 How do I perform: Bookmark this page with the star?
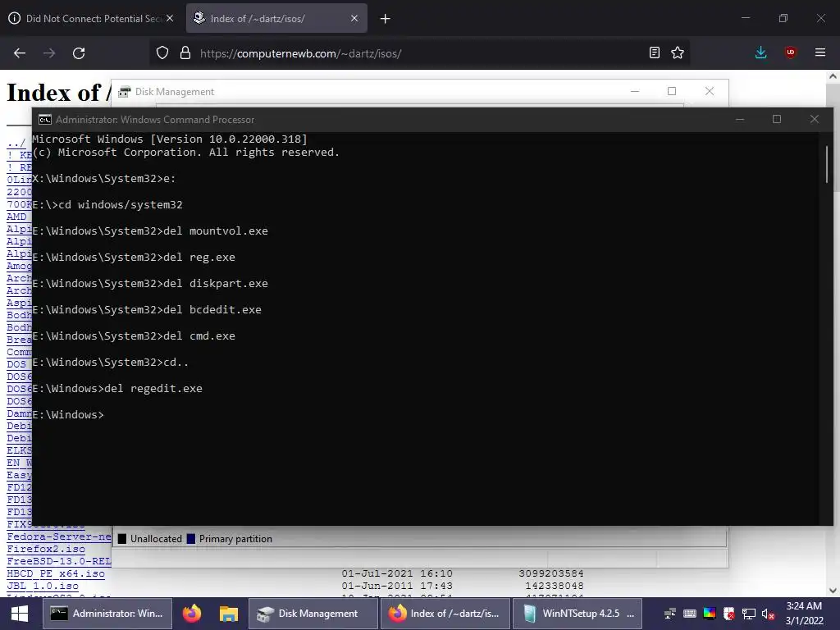click(677, 52)
